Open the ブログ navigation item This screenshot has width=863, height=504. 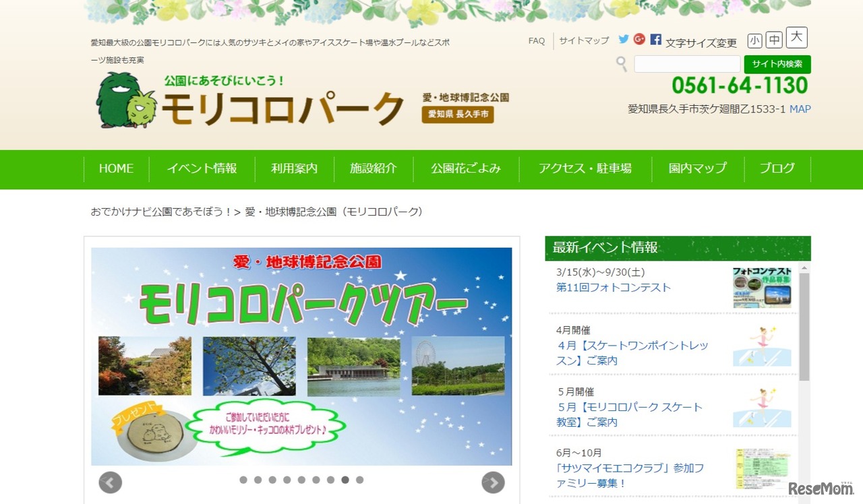click(777, 168)
